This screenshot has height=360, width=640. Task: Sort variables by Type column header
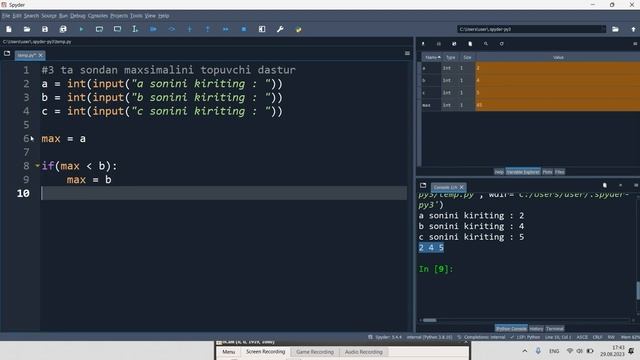point(451,58)
